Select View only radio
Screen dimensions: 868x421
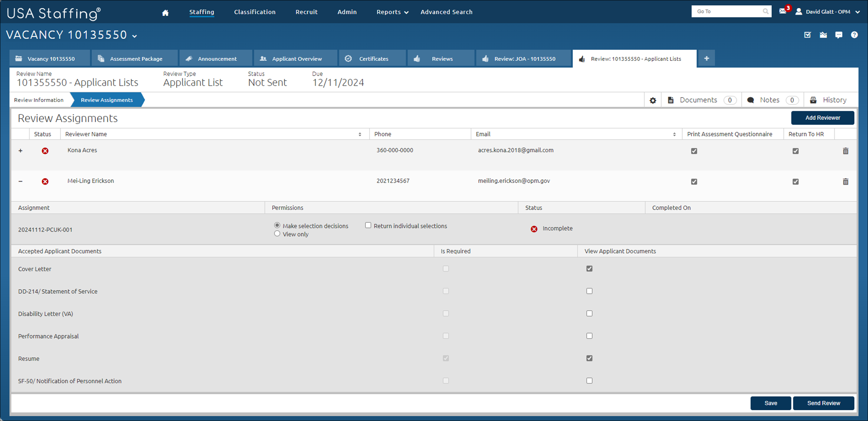pyautogui.click(x=277, y=234)
